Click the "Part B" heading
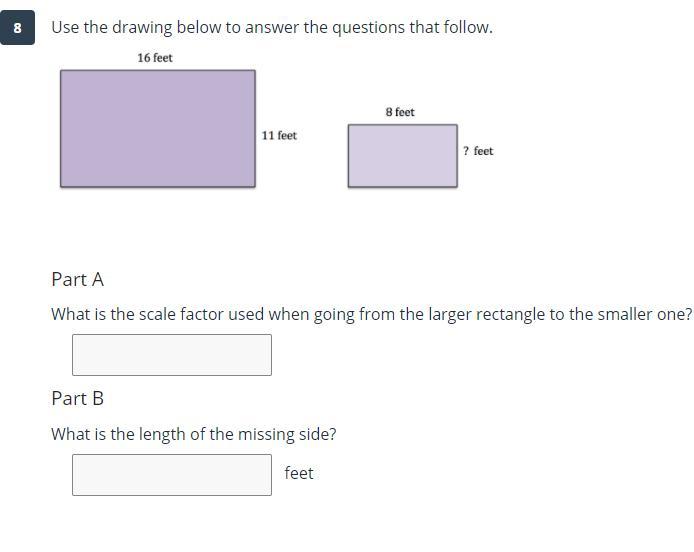The width and height of the screenshot is (694, 552). [77, 398]
